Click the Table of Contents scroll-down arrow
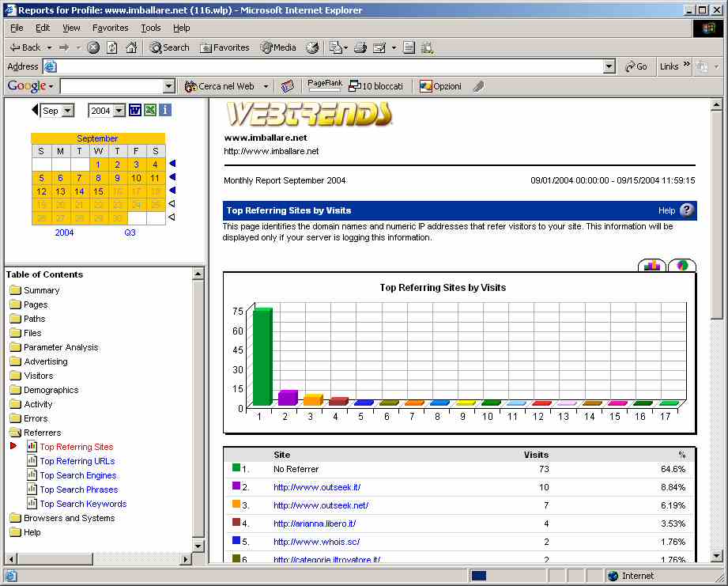728x586 pixels. pyautogui.click(x=198, y=546)
